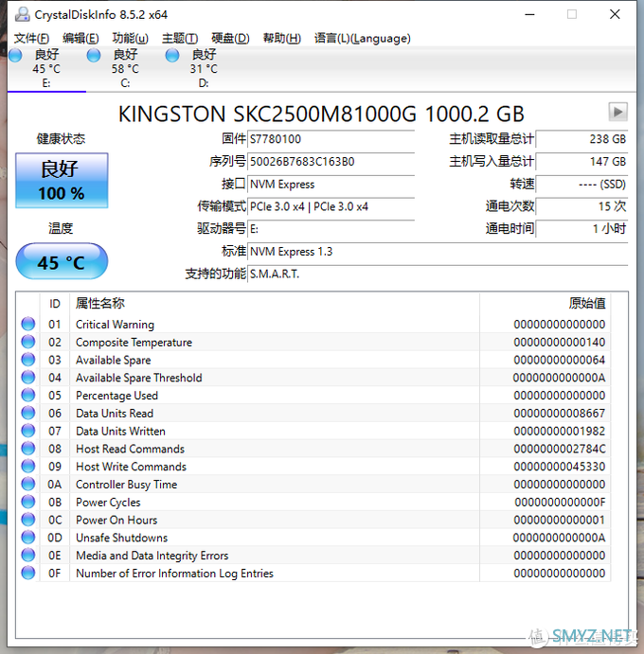
Task: Select the E: drive tab at 45 °C
Action: (46, 68)
